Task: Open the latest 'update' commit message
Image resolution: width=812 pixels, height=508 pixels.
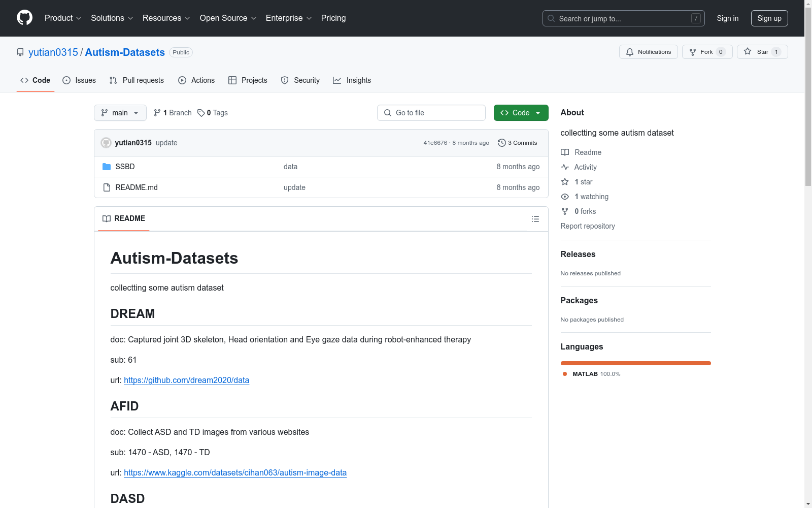Action: point(166,143)
